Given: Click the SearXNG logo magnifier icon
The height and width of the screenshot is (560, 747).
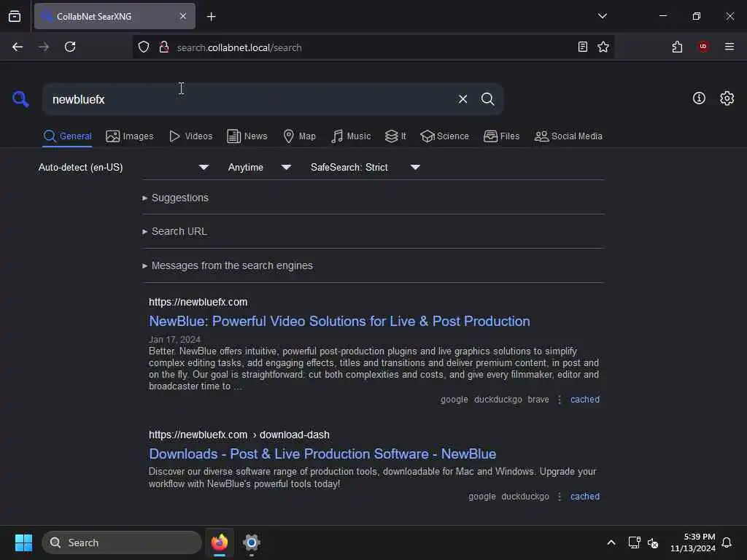Looking at the screenshot, I should tap(20, 99).
